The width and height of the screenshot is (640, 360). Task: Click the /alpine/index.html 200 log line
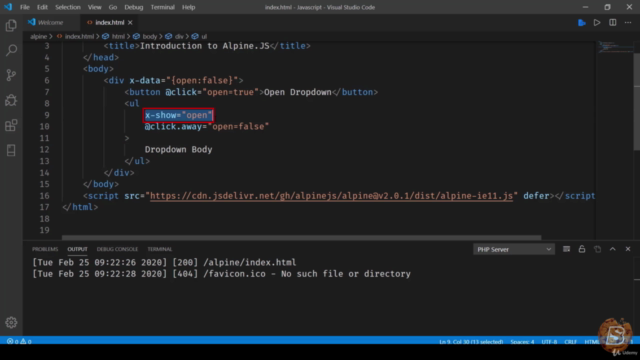164,262
